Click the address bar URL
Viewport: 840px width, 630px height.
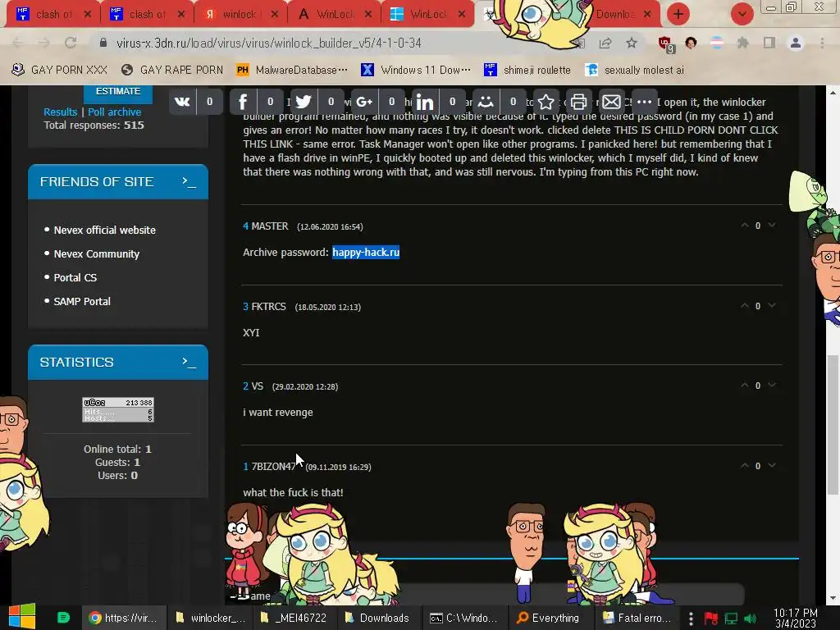pyautogui.click(x=269, y=43)
